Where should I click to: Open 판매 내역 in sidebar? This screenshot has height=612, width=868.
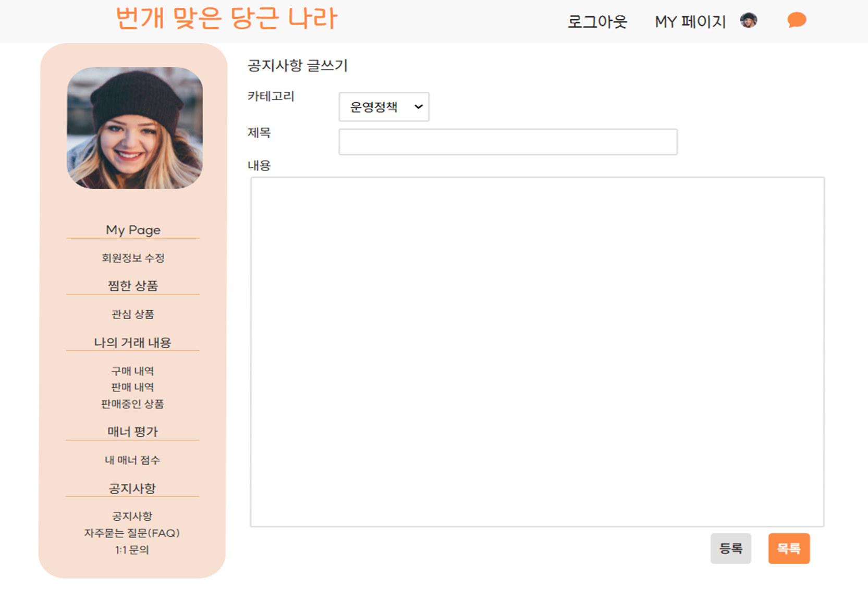point(132,387)
